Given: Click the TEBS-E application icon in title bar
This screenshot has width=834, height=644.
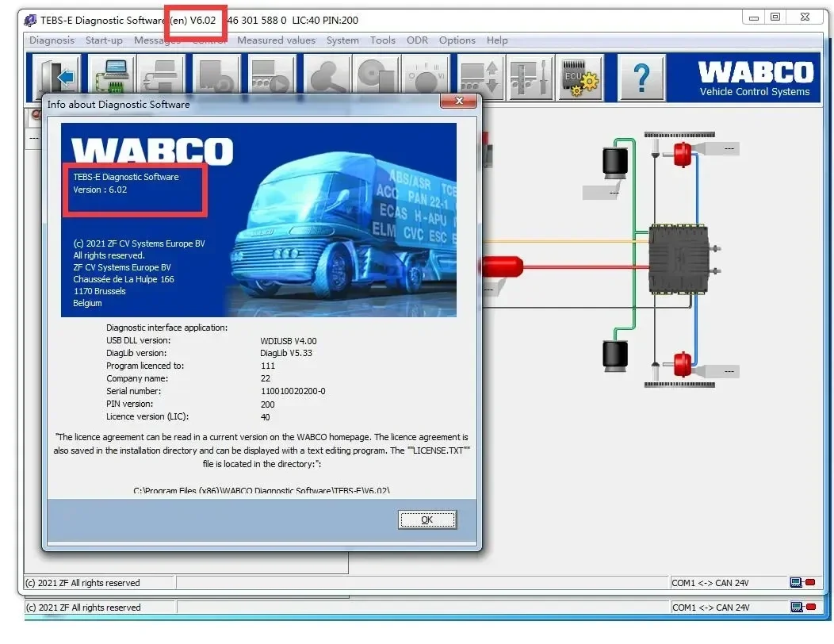Looking at the screenshot, I should click(30, 21).
